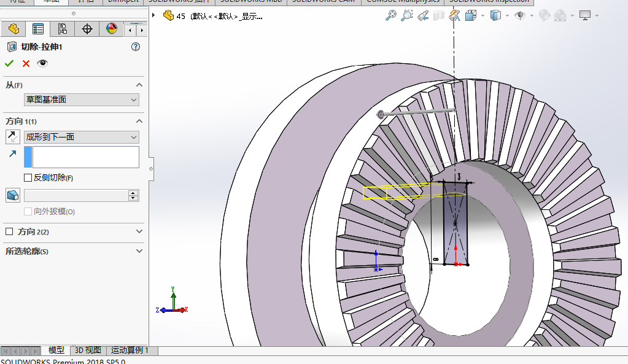The width and height of the screenshot is (628, 364).
Task: Click the View Settings monitor icon
Action: (x=585, y=15)
